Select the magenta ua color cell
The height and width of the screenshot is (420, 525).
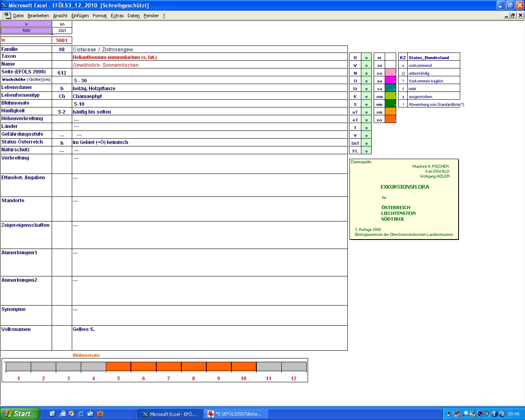[390, 81]
